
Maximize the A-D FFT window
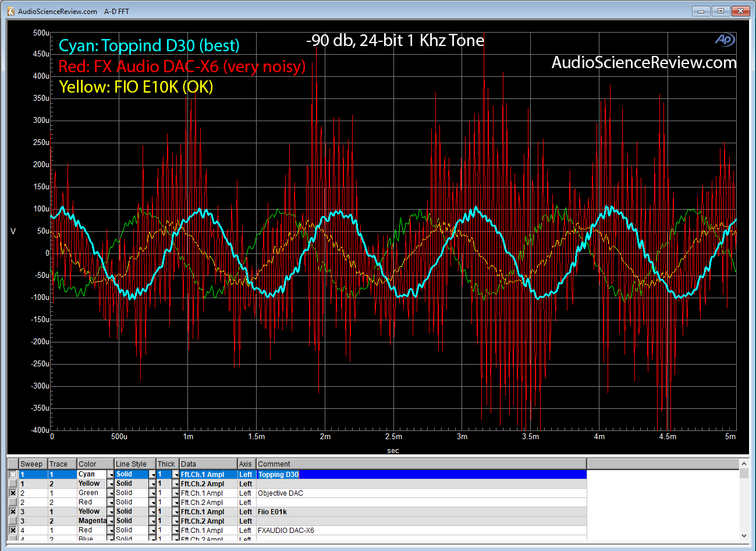tap(720, 11)
